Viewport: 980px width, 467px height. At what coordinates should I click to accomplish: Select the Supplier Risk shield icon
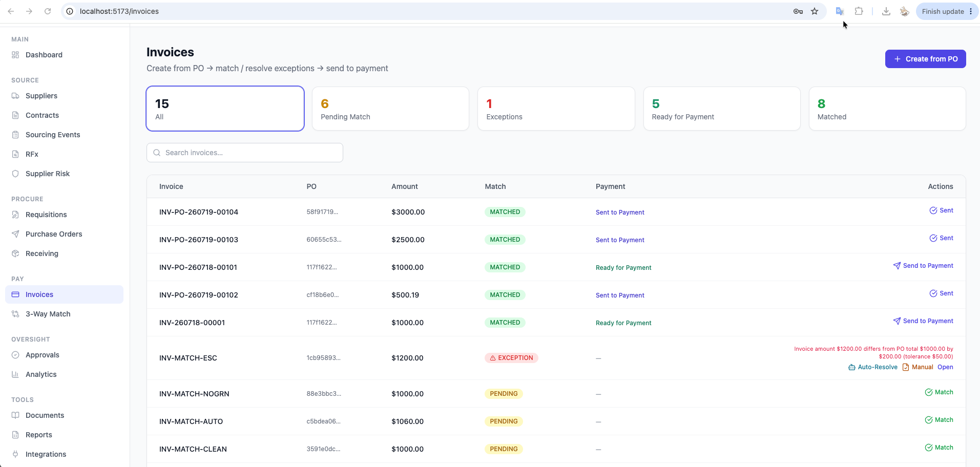tap(15, 174)
